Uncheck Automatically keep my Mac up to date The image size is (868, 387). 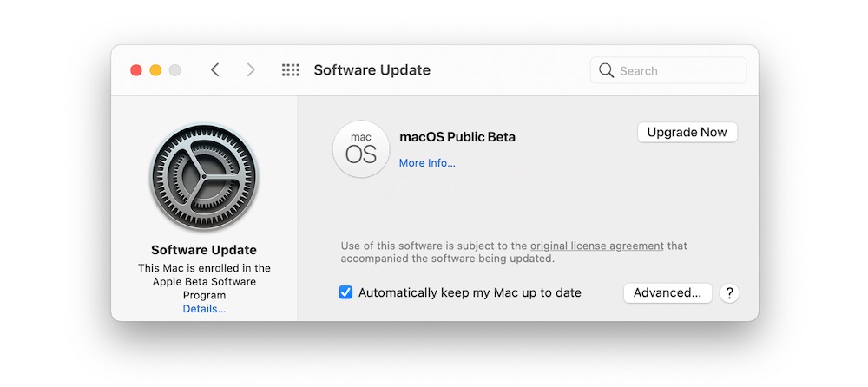345,293
